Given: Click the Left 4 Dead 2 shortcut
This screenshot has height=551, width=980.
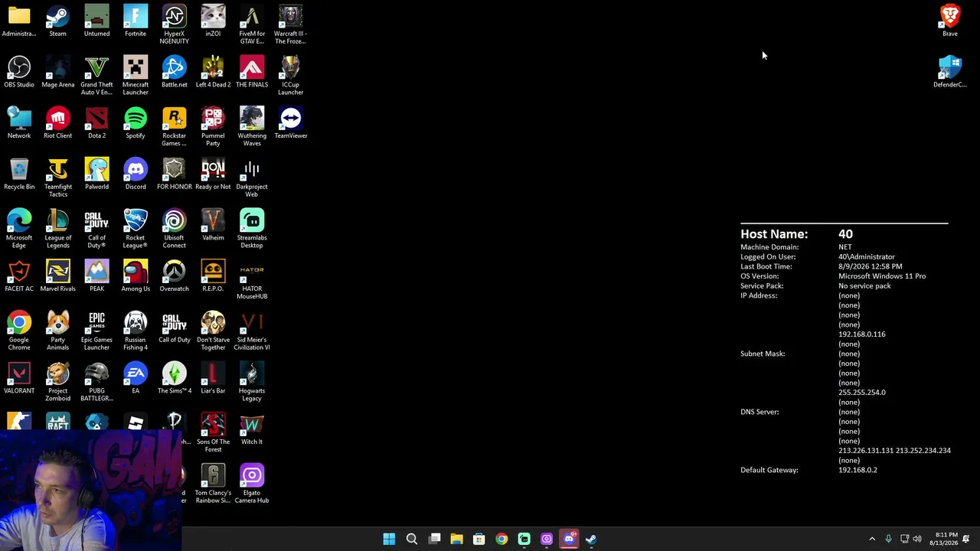Looking at the screenshot, I should click(x=213, y=72).
